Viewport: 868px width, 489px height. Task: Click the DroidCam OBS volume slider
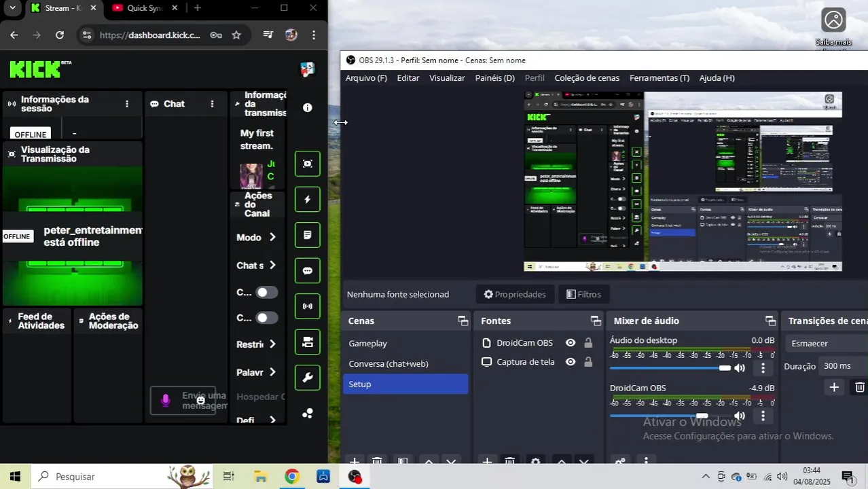670,416
